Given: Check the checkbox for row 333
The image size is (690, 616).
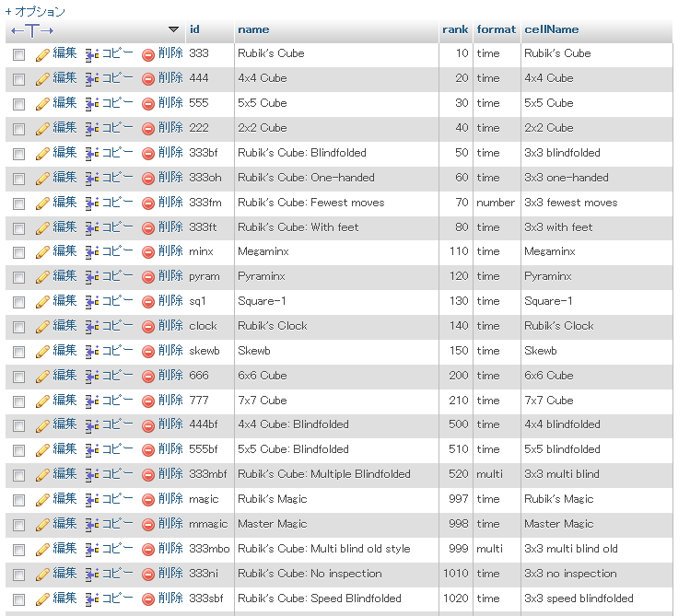Looking at the screenshot, I should [18, 55].
